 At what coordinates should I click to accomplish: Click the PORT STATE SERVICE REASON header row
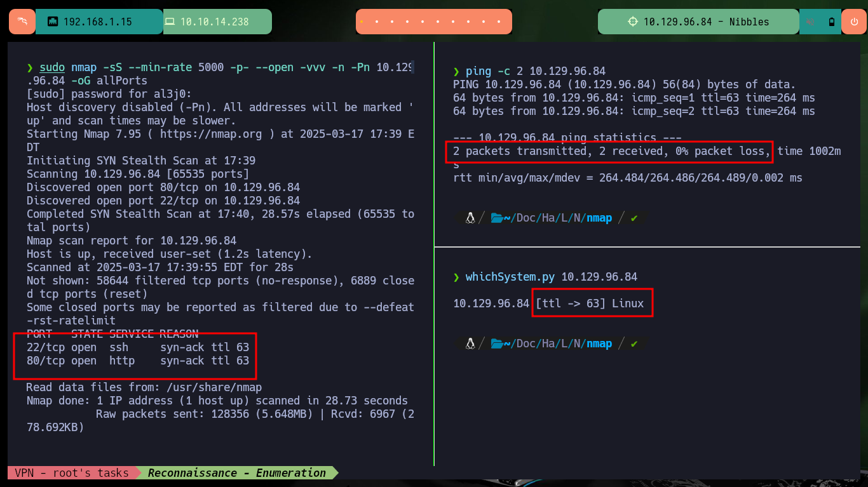point(112,334)
